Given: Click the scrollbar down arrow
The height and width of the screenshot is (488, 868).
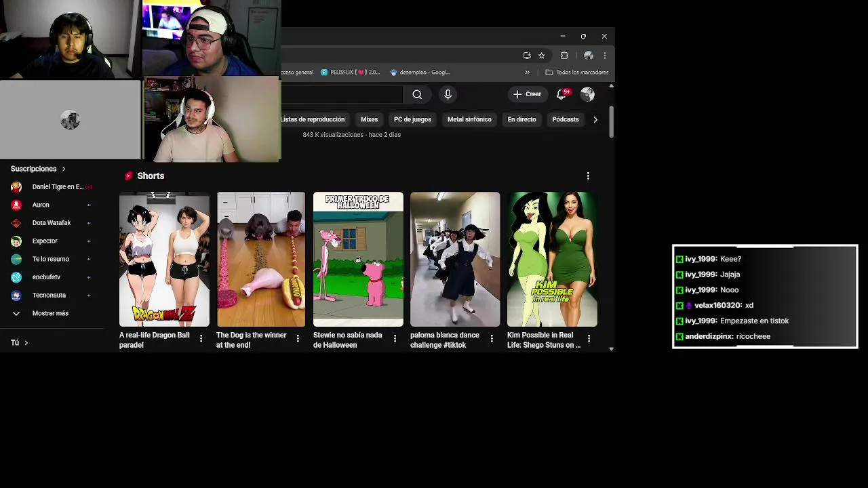Looking at the screenshot, I should tap(612, 348).
